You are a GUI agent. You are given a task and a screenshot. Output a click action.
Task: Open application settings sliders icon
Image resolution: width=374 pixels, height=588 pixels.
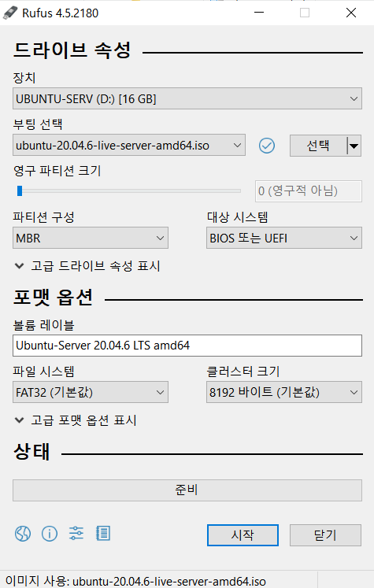pyautogui.click(x=76, y=533)
